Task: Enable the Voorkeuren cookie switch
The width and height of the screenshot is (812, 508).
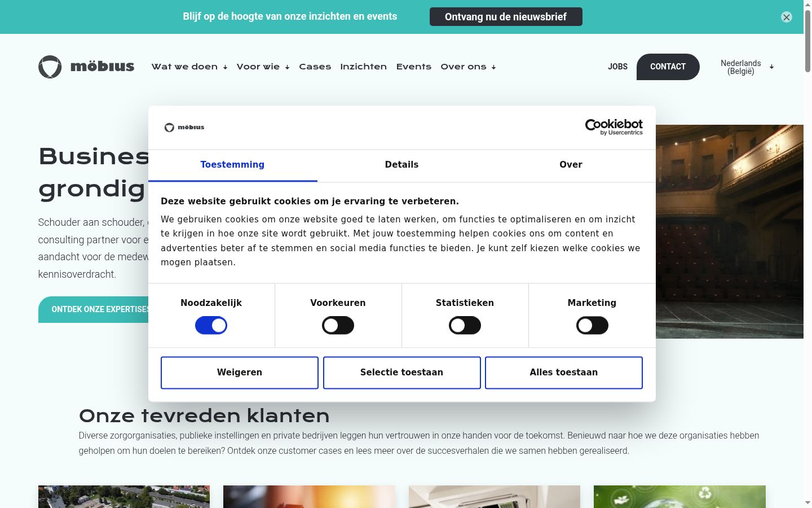Action: 338,326
